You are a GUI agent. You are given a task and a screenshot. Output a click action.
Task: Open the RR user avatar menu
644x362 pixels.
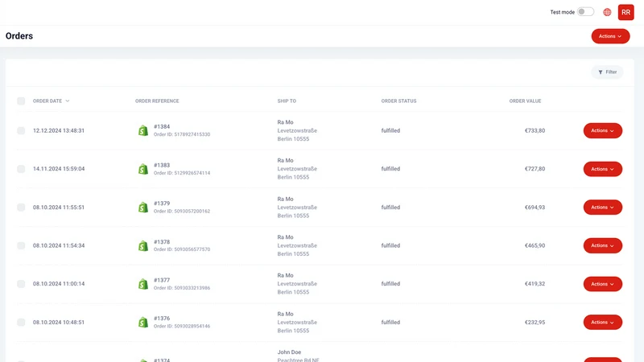[x=625, y=12]
